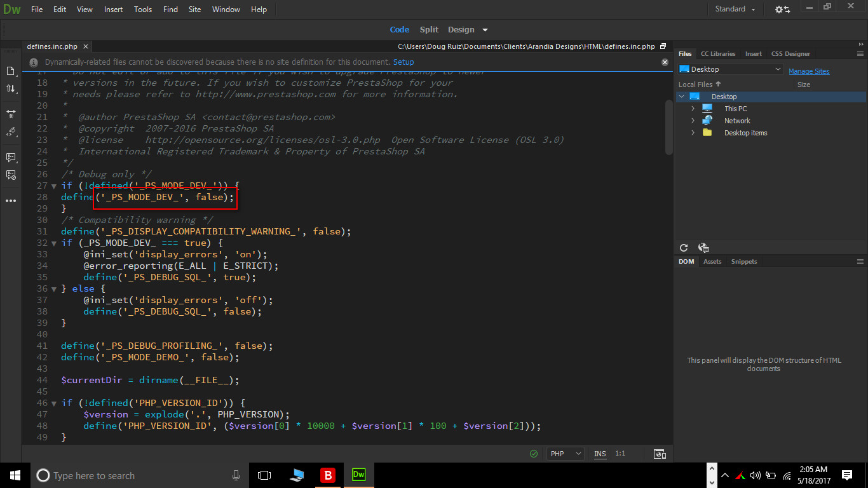This screenshot has height=488, width=868.
Task: Click the Manage Sites link
Action: [x=808, y=71]
